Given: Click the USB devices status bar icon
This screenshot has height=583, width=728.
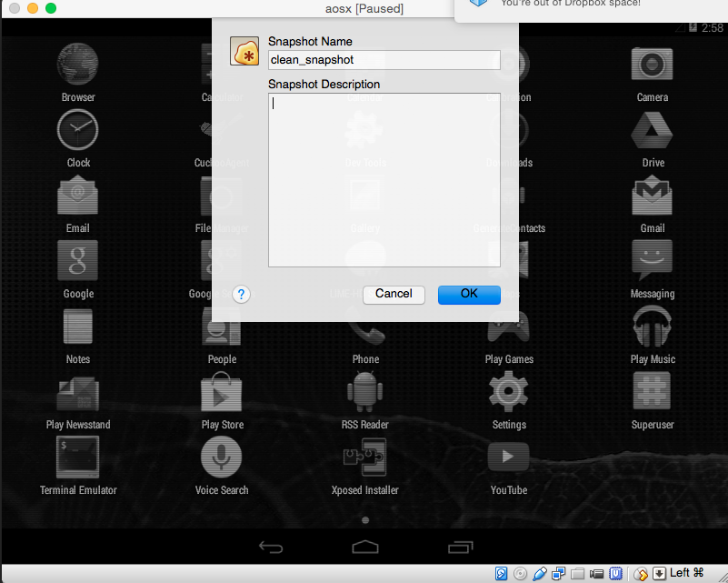Looking at the screenshot, I should 540,574.
